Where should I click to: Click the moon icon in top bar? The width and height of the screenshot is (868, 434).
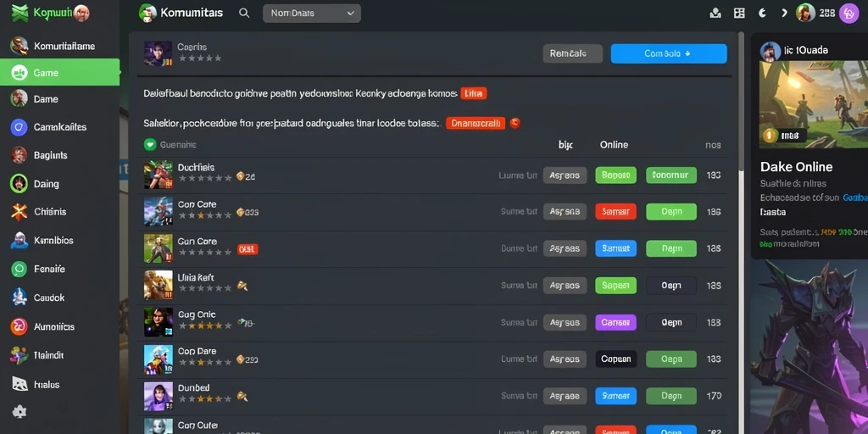click(762, 13)
